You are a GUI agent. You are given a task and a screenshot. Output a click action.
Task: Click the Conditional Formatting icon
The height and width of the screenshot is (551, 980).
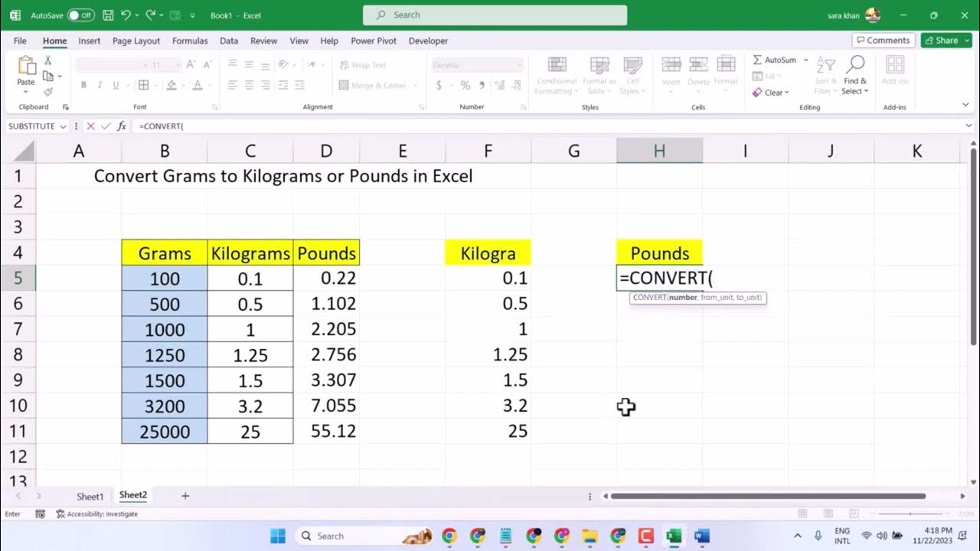pyautogui.click(x=557, y=66)
